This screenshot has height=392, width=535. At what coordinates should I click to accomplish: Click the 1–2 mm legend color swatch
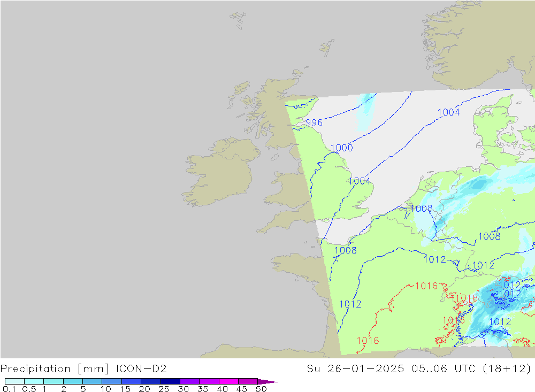point(53,381)
